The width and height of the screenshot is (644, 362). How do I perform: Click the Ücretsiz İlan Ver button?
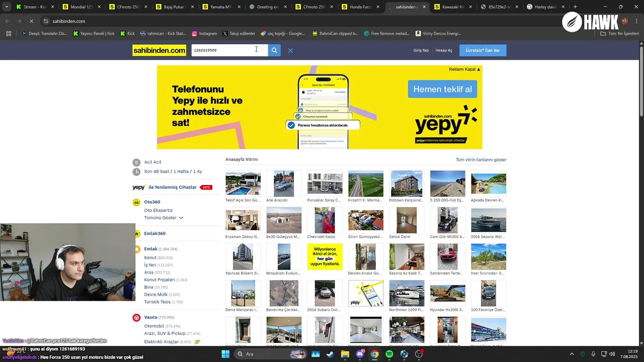point(483,50)
